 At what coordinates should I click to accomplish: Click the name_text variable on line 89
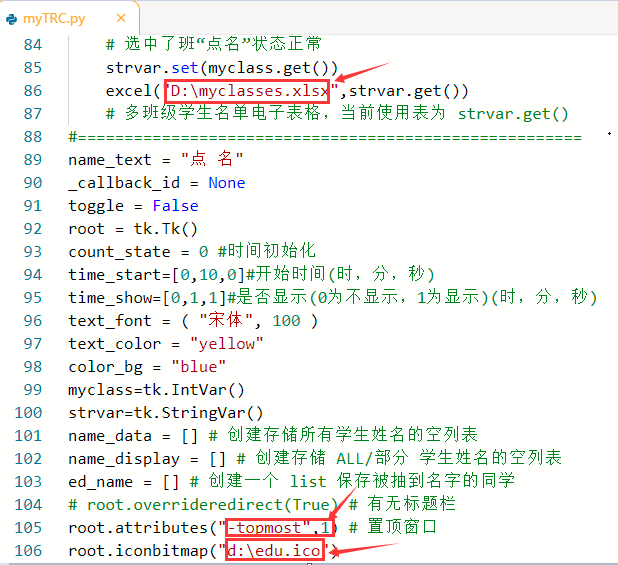click(110, 160)
